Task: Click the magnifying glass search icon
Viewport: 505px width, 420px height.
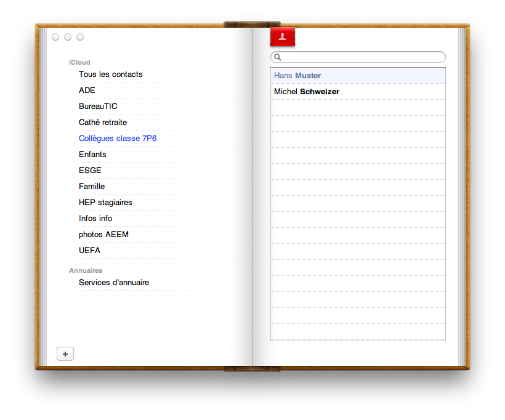Action: click(278, 57)
